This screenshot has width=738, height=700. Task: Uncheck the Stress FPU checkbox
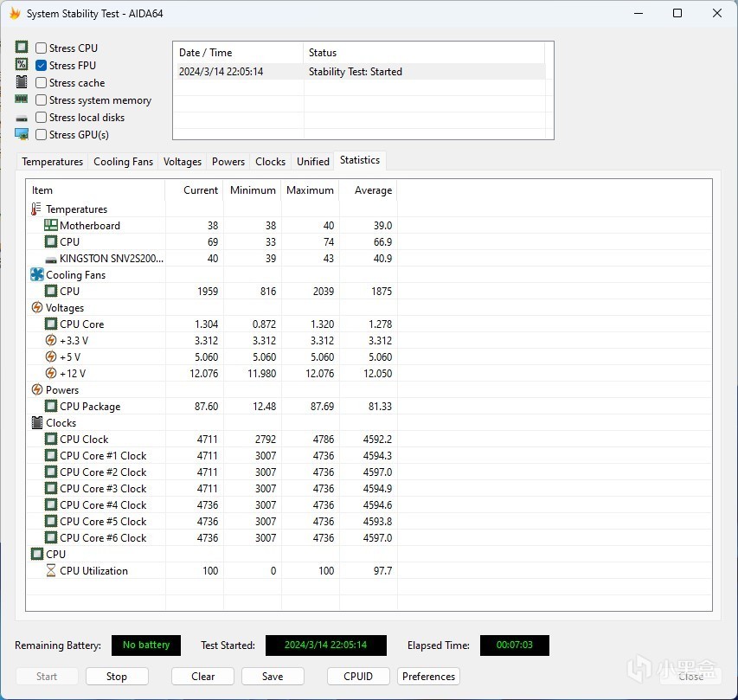click(42, 66)
